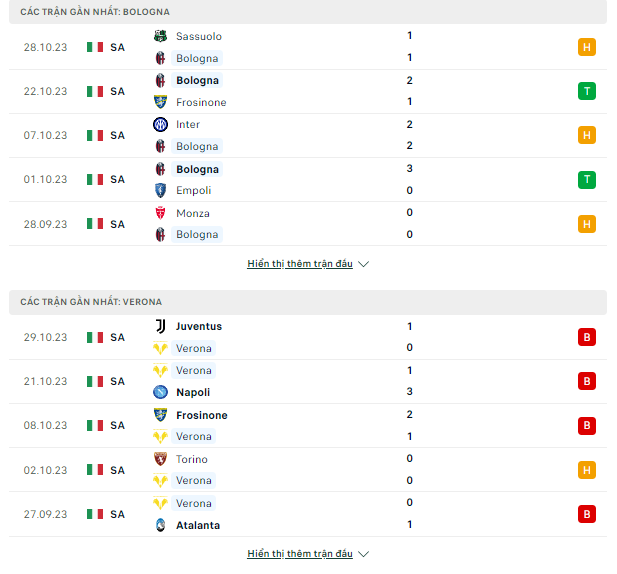Open 'Hiển thị thêm trận đấu' under Verona

coord(300,554)
